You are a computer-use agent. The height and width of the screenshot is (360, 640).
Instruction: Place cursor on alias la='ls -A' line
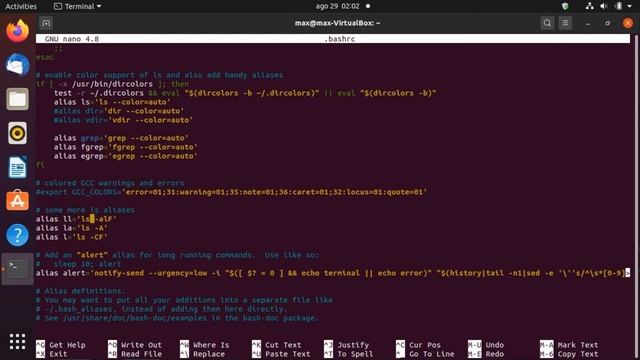pyautogui.click(x=72, y=228)
